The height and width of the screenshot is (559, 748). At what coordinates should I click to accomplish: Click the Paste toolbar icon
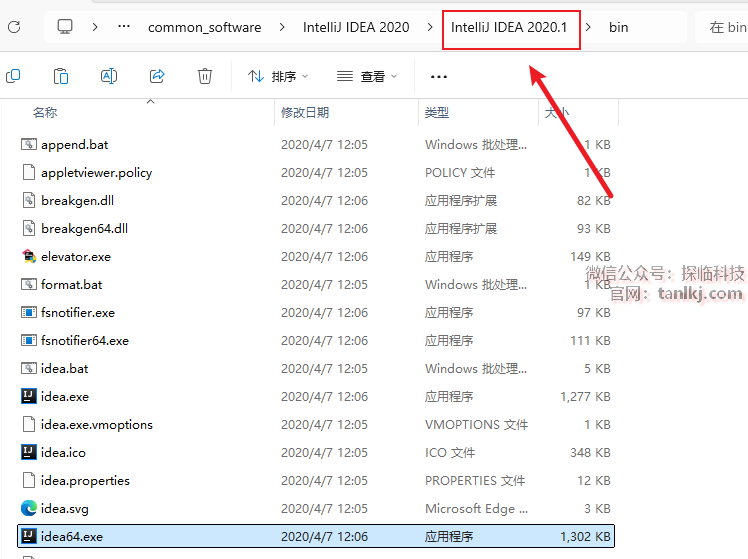(61, 76)
